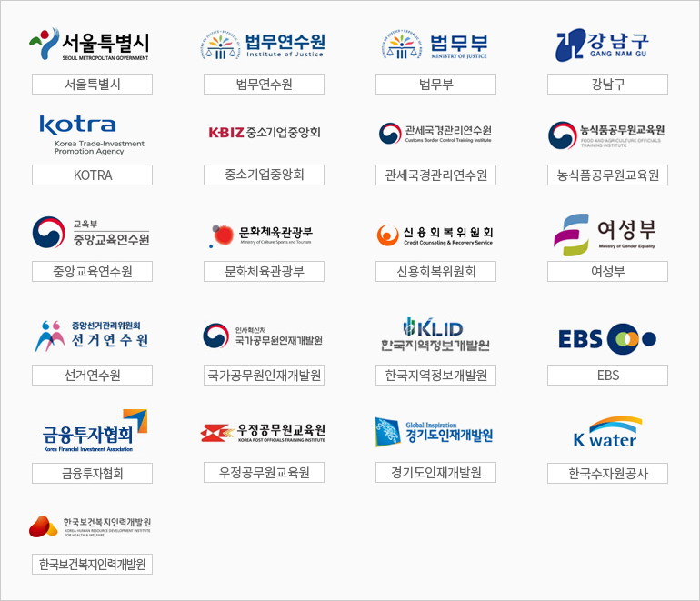Click the K water logo
The image size is (700, 601).
pyautogui.click(x=607, y=432)
